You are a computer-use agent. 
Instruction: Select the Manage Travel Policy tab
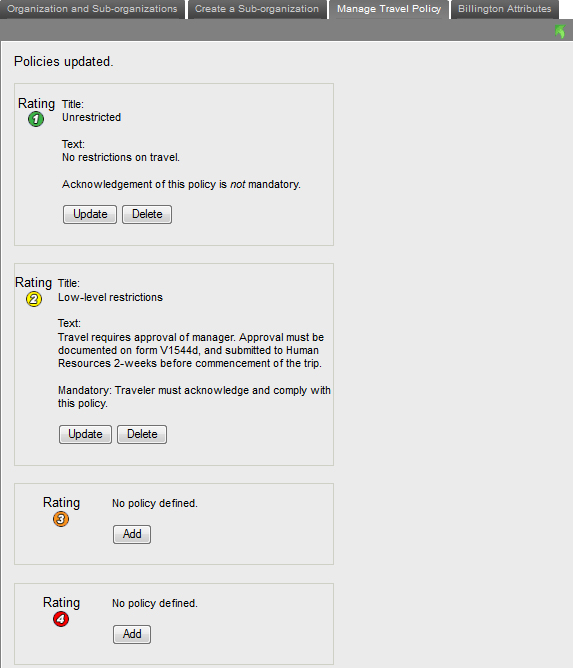click(x=389, y=9)
